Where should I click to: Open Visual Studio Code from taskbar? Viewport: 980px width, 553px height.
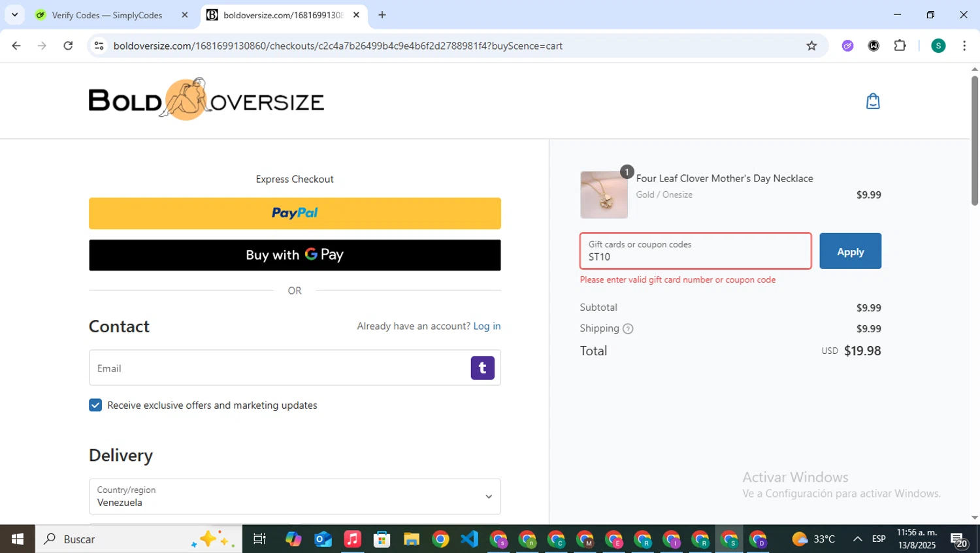(470, 539)
